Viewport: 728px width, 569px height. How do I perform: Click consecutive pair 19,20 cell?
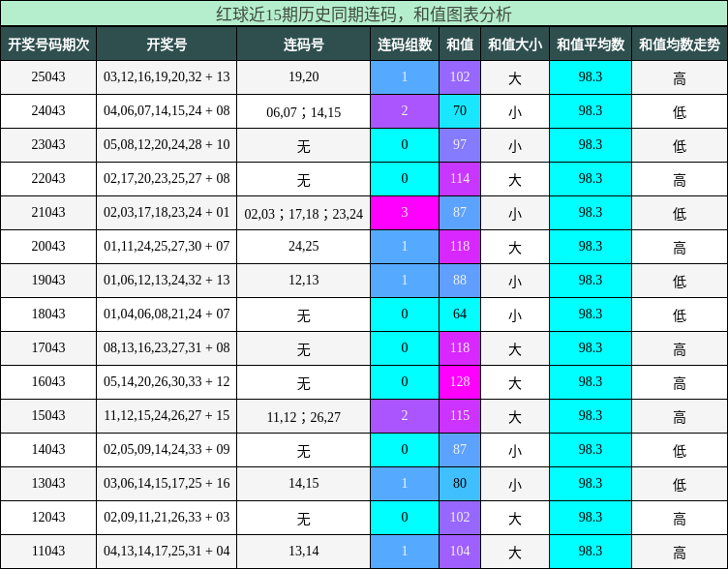[304, 76]
